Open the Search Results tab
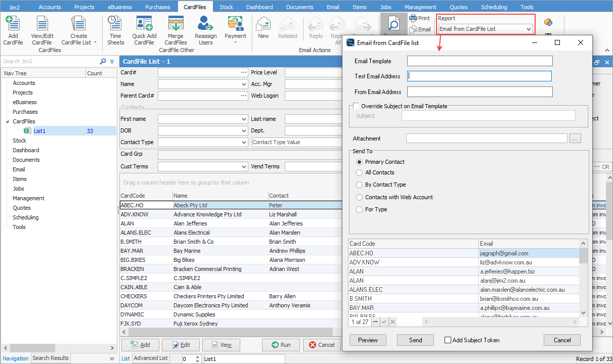Screen dimensions: 613x364 51,358
